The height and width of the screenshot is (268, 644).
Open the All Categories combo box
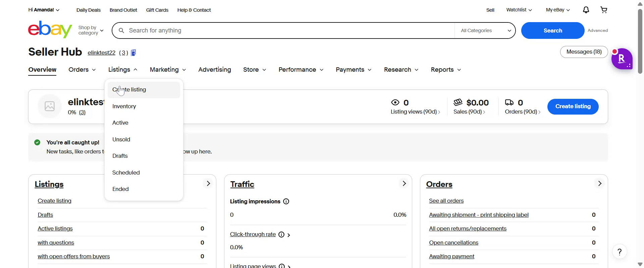pos(485,30)
